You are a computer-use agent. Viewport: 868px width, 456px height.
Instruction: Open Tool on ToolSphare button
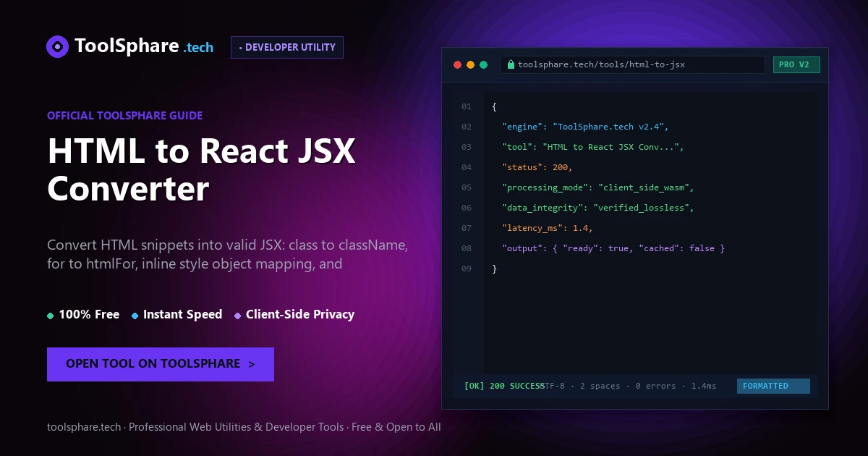pyautogui.click(x=161, y=364)
